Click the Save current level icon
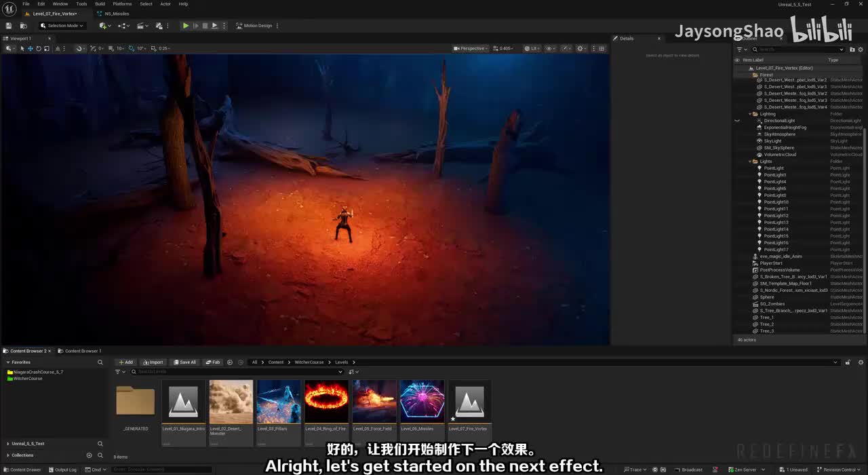 pos(9,26)
